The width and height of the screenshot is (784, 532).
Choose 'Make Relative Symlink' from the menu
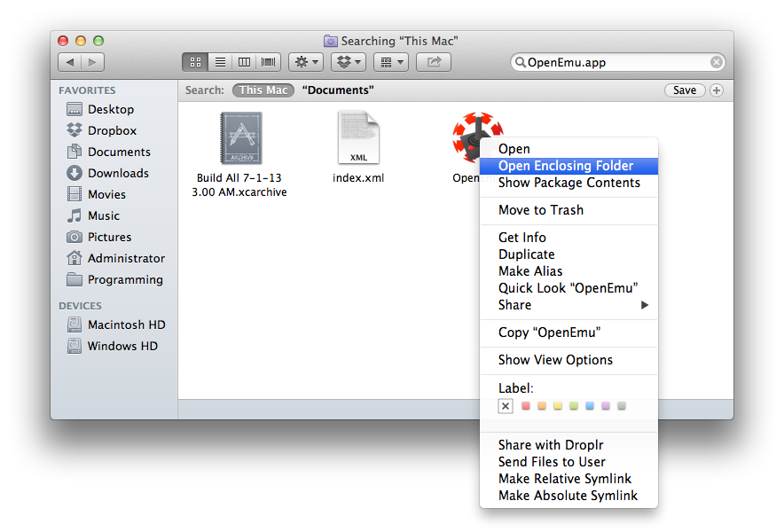565,479
